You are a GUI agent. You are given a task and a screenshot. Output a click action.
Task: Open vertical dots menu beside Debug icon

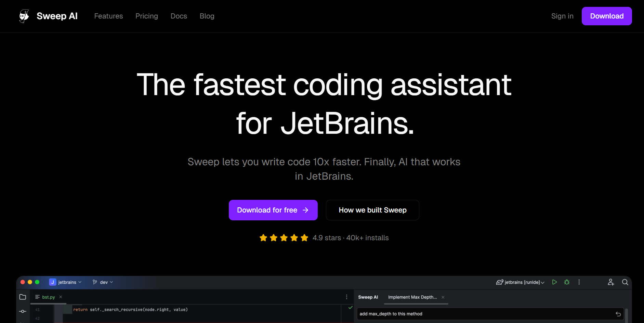[x=579, y=282]
